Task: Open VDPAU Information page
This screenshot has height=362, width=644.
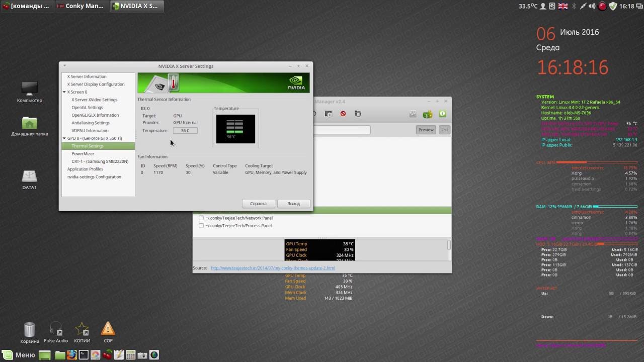Action: point(90,131)
